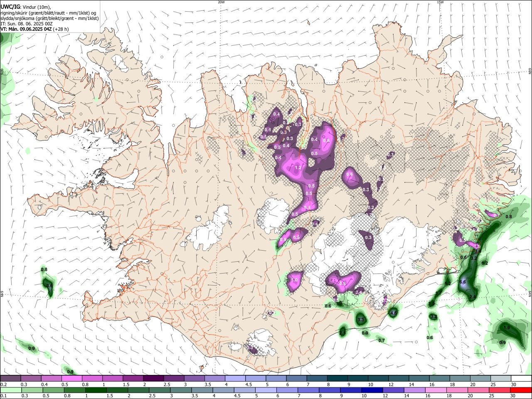
Task: Click the '(+28 h)' forecast offset text
Action: coord(61,29)
